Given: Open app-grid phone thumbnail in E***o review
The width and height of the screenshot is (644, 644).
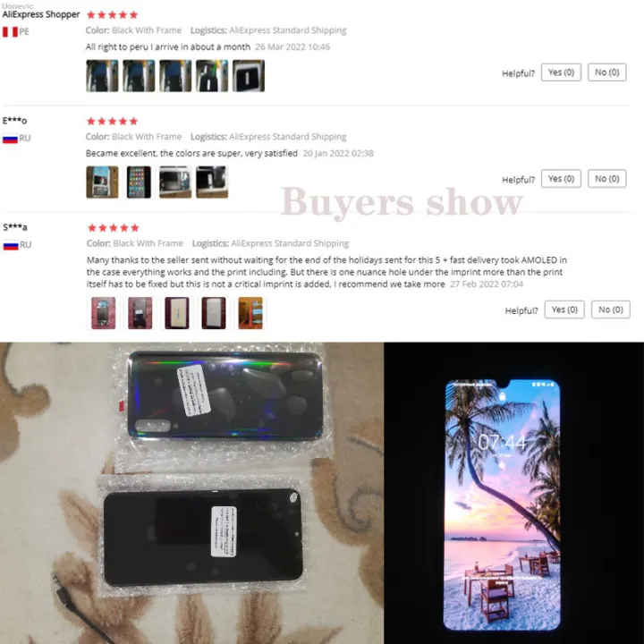Looking at the screenshot, I should (x=139, y=182).
